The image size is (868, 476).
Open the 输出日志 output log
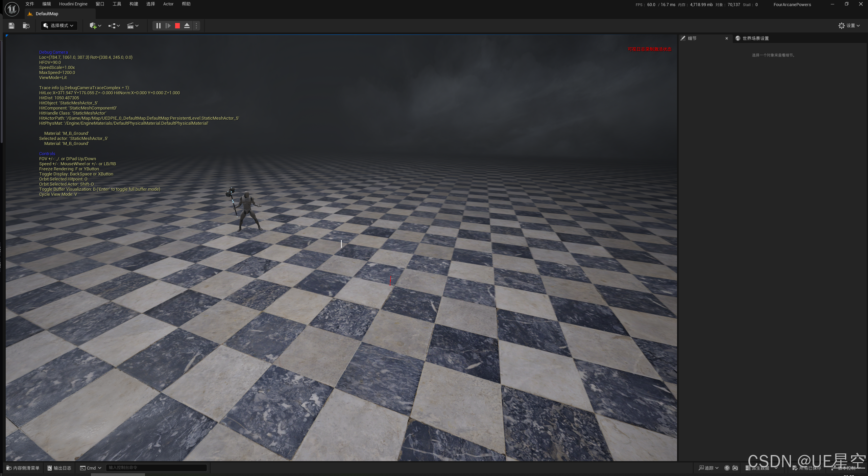tap(59, 468)
